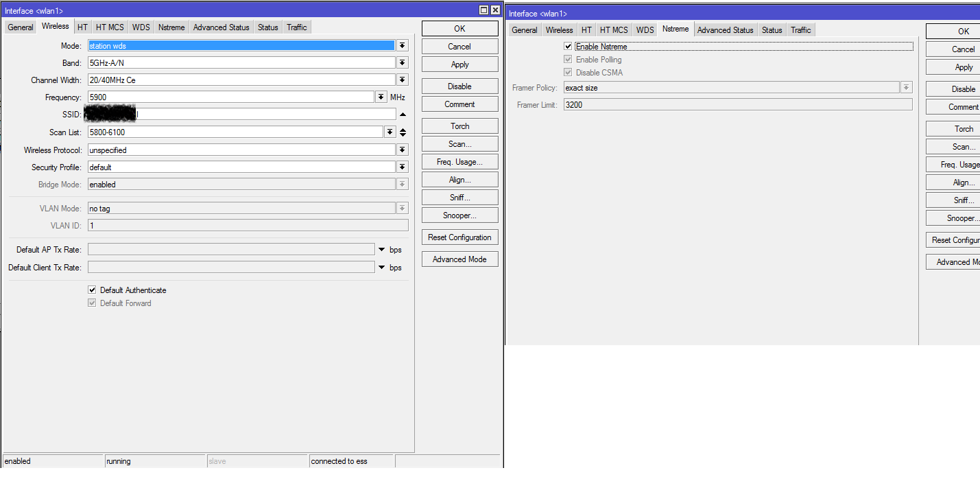This screenshot has height=479, width=980.
Task: Expand Default Client Tx Rate field
Action: coord(381,268)
